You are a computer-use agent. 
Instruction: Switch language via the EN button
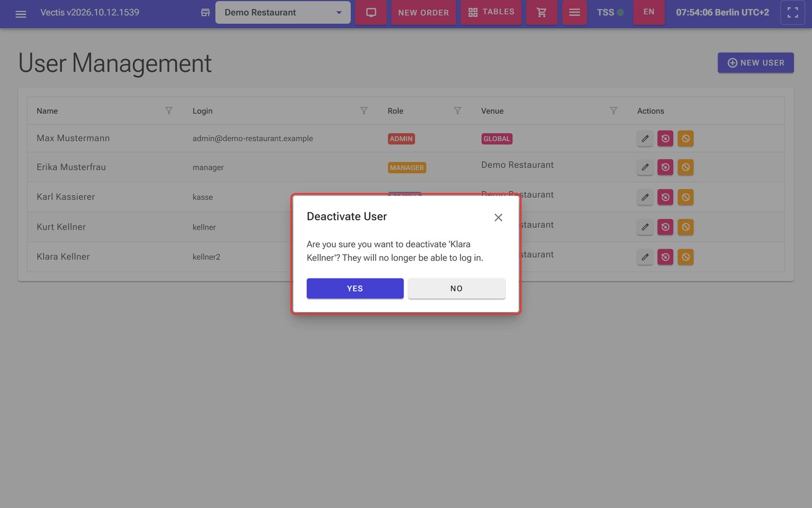tap(649, 12)
